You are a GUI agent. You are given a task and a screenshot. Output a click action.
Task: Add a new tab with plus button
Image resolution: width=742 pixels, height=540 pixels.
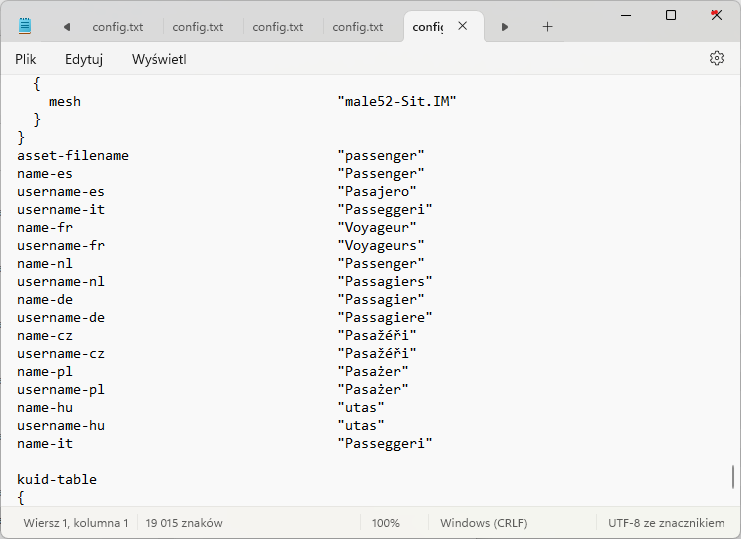tap(547, 27)
